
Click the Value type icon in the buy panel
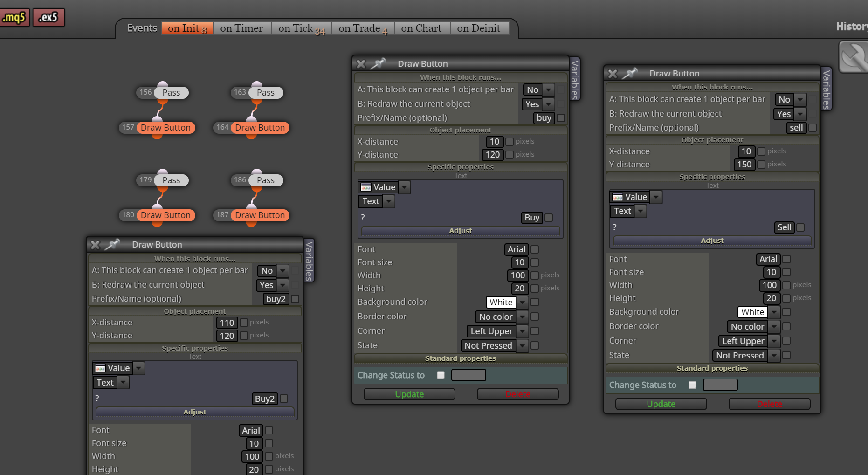(366, 187)
